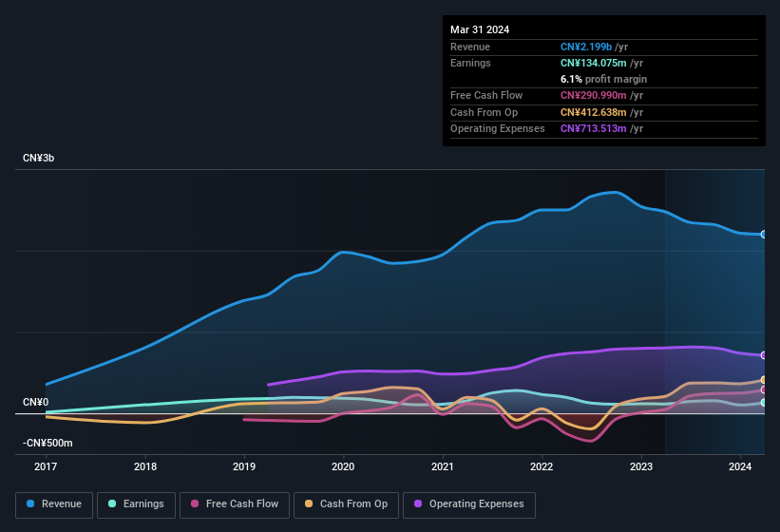The height and width of the screenshot is (532, 780).
Task: Click the Free Cash Flow pink endpoint marker
Action: pyautogui.click(x=764, y=389)
